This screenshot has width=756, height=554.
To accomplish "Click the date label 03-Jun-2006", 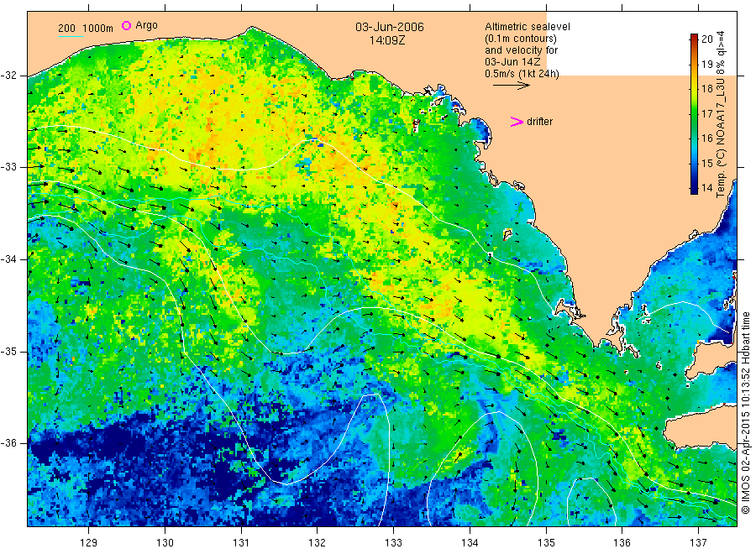I will point(390,27).
